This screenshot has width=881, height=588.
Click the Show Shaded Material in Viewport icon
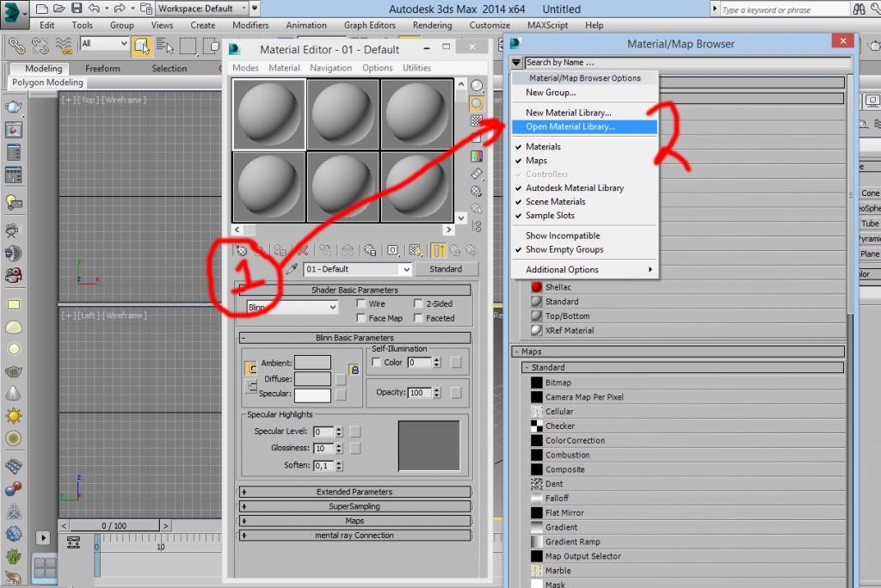point(416,250)
